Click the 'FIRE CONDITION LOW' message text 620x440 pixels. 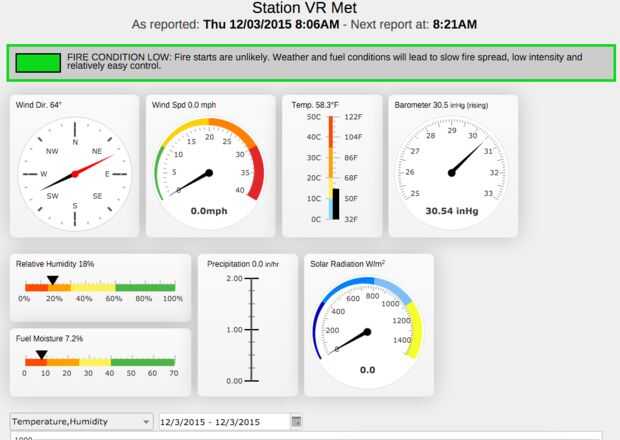pos(324,62)
